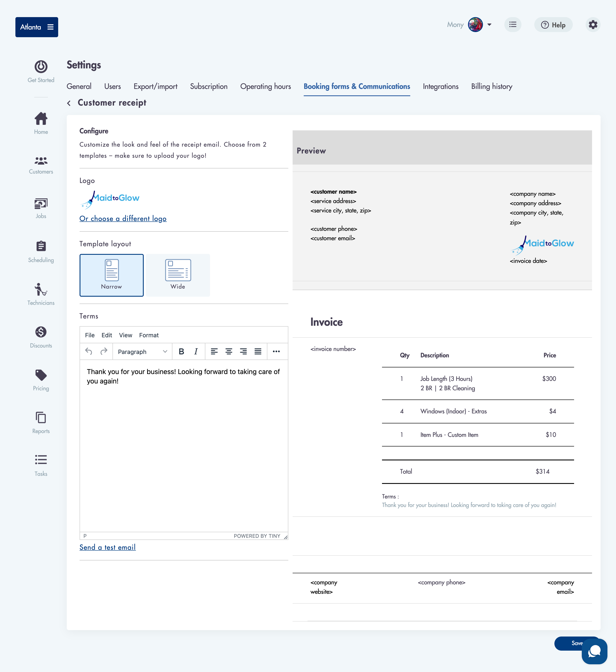
Task: Click the redo arrow in Terms editor
Action: pyautogui.click(x=104, y=351)
